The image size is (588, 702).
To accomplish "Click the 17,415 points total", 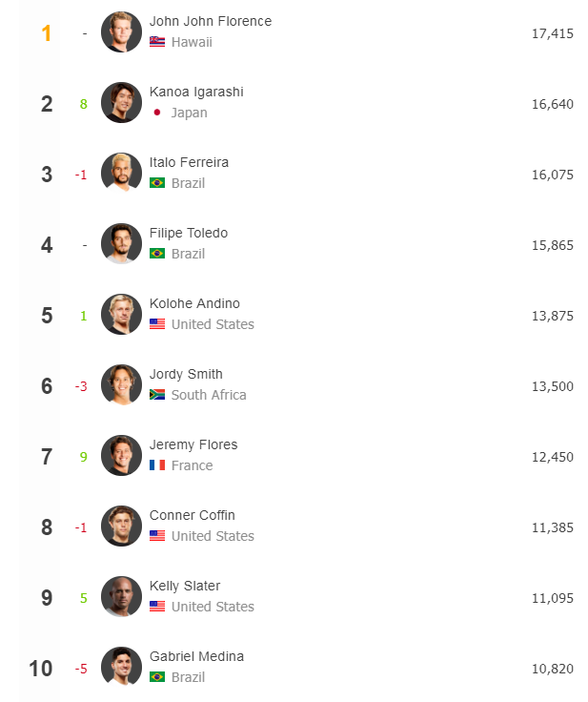I will pyautogui.click(x=552, y=33).
